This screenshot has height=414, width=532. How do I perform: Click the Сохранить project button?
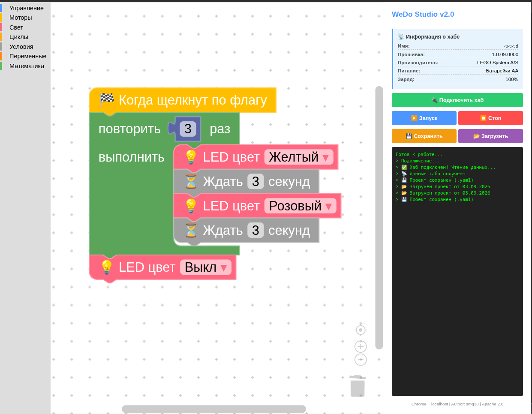[424, 136]
